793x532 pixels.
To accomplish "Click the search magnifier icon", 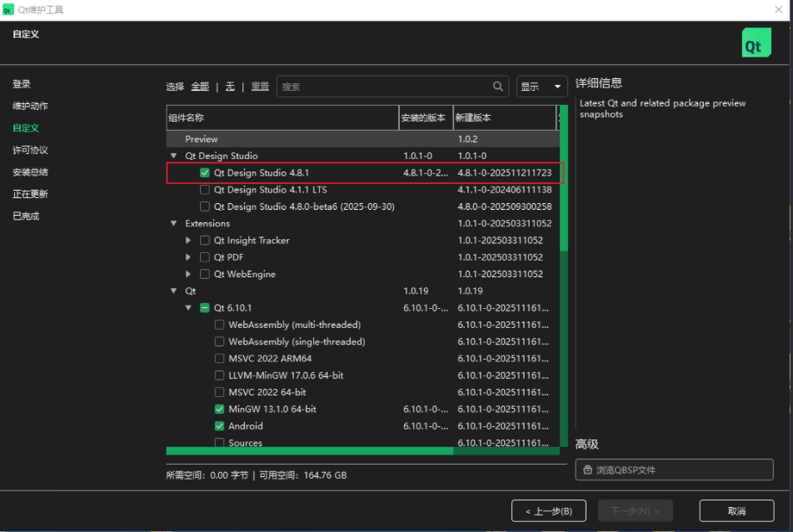I will [x=497, y=87].
